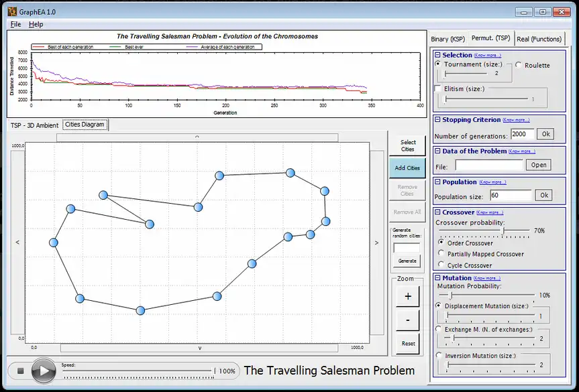
Task: Enable the Elitism checkbox
Action: [x=438, y=88]
